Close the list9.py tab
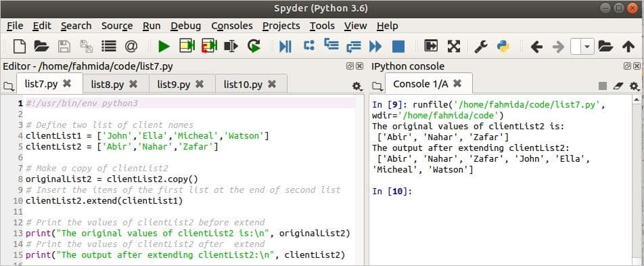The image size is (644, 266). [200, 84]
